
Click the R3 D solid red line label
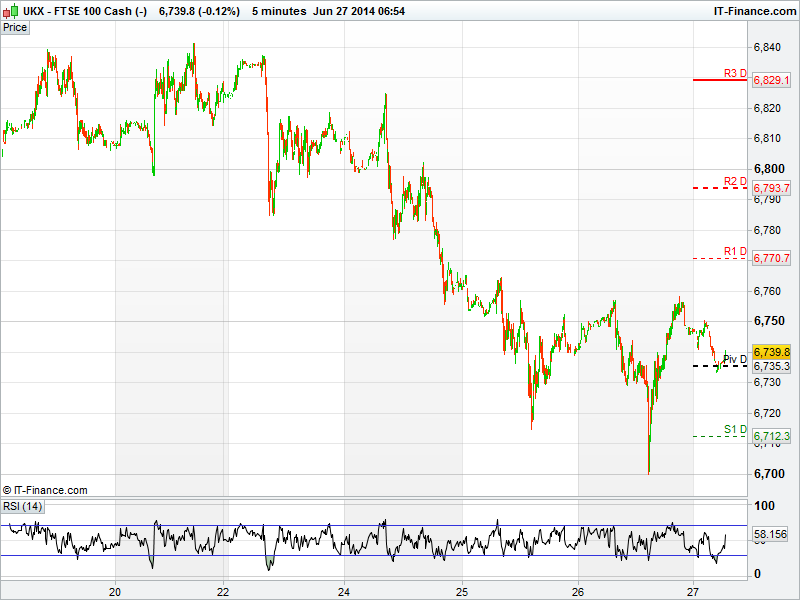pos(735,73)
